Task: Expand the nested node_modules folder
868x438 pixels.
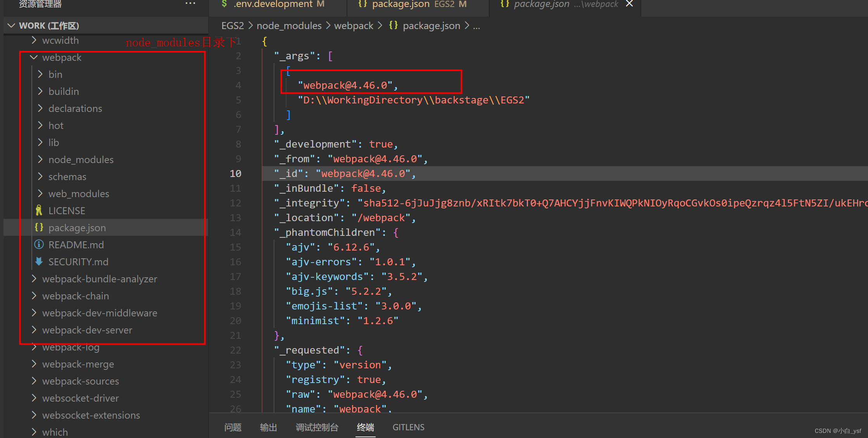Action: click(x=40, y=159)
